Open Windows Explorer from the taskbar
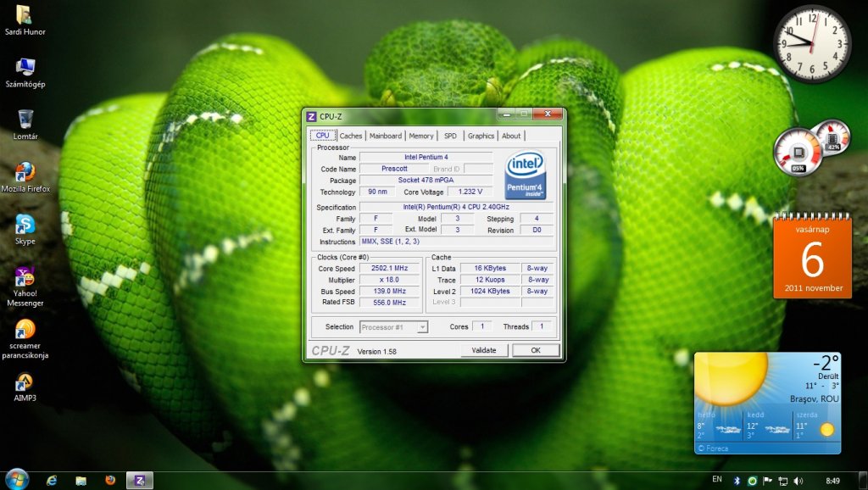The image size is (868, 490). [81, 481]
